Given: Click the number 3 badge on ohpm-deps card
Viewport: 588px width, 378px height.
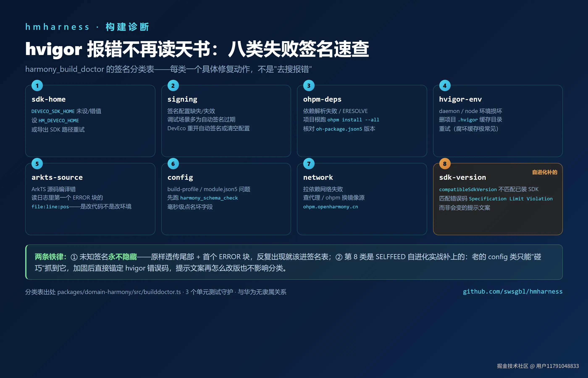Looking at the screenshot, I should pyautogui.click(x=309, y=86).
